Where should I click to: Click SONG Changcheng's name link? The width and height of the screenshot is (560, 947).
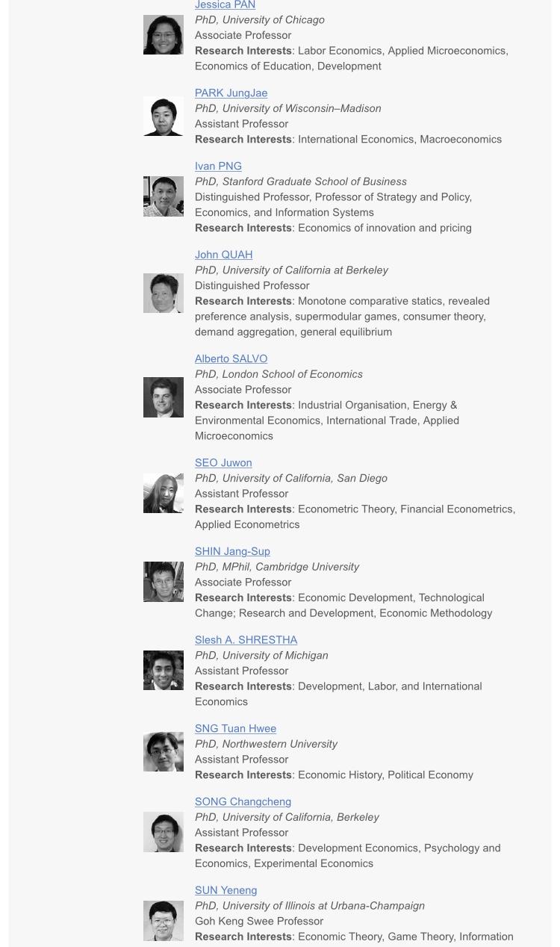243,802
